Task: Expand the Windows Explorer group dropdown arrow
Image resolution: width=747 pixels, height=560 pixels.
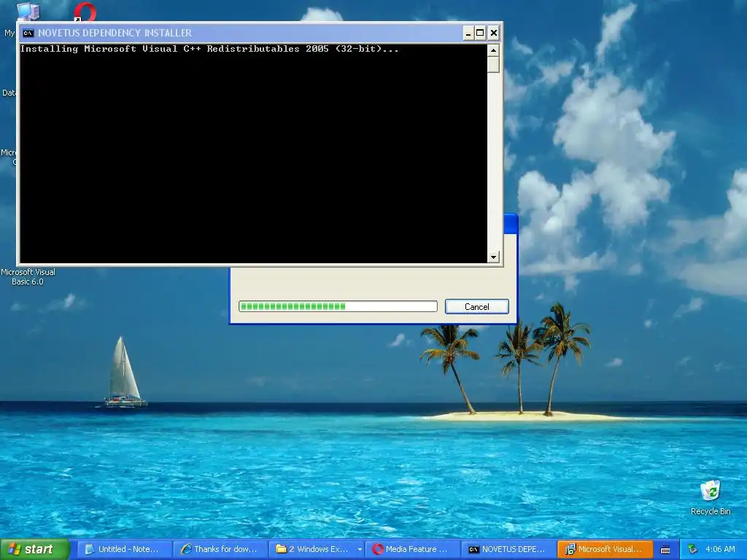Action: coord(360,550)
